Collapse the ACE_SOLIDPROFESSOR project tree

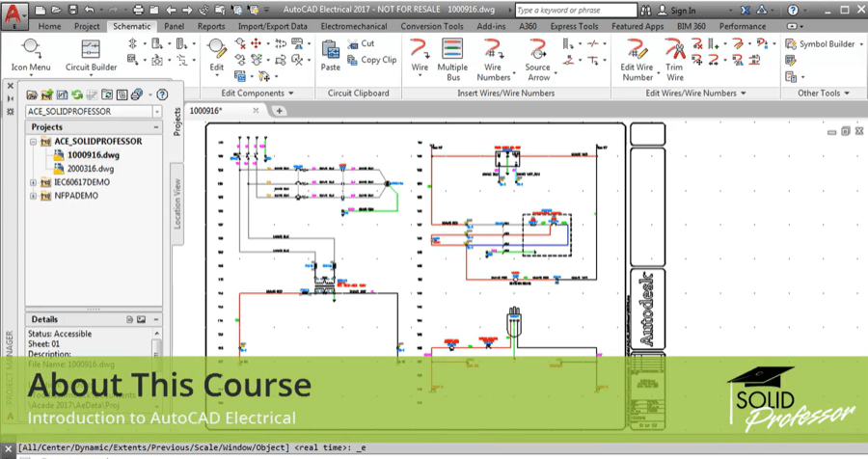(x=33, y=142)
